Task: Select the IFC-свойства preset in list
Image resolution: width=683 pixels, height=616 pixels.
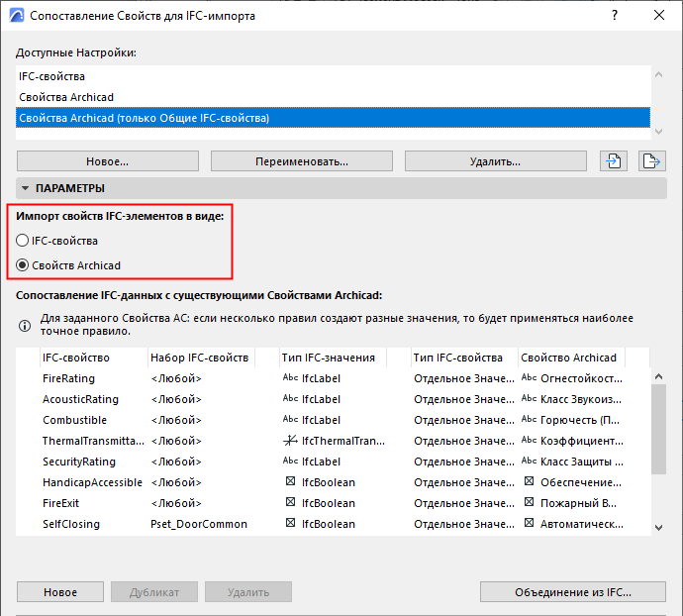Action: coord(51,76)
